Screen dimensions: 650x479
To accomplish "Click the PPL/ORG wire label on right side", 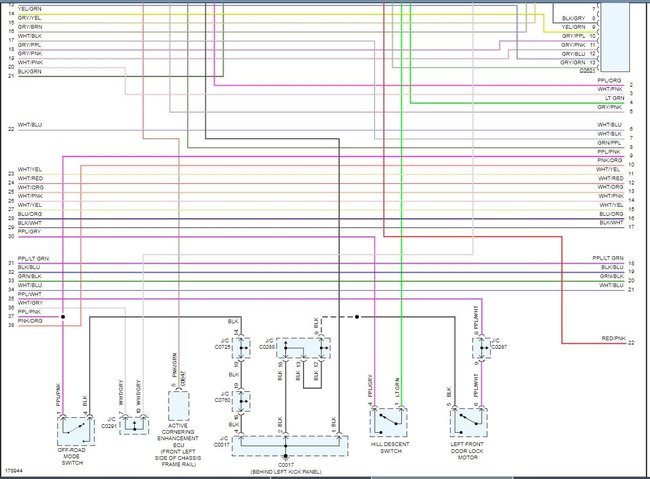I will tap(609, 80).
